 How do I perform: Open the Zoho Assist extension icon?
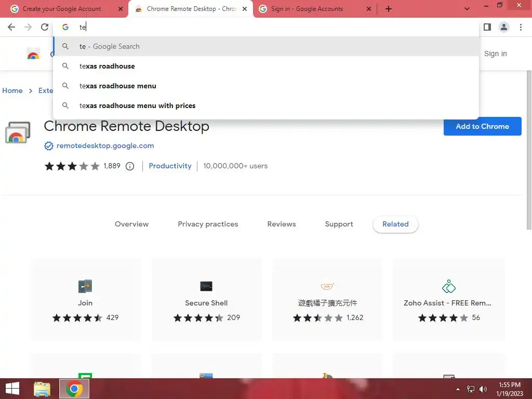(x=448, y=286)
